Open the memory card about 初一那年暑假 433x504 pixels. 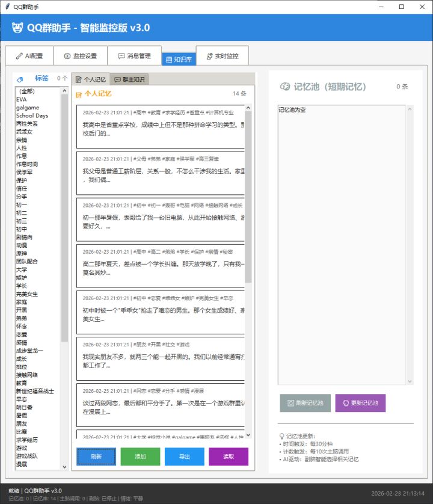click(161, 220)
